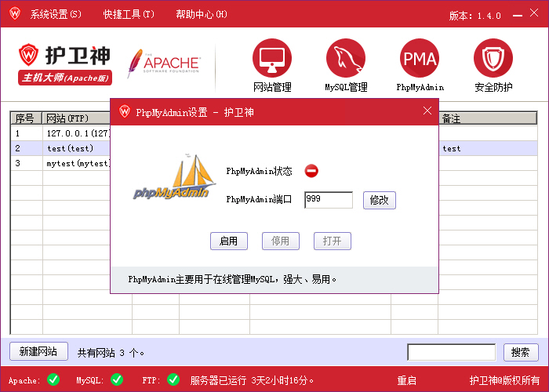This screenshot has width=549, height=392.
Task: Click the 护卫神@版权所有 link
Action: (x=504, y=380)
